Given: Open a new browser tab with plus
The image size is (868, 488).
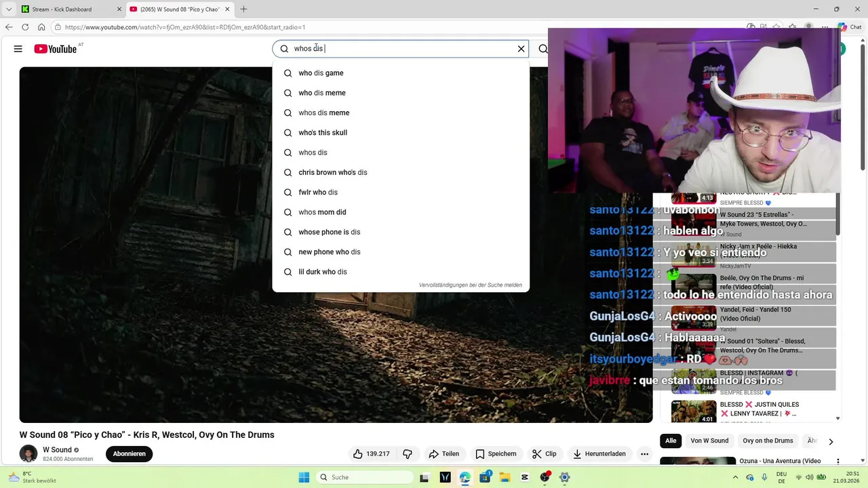Looking at the screenshot, I should pos(243,9).
